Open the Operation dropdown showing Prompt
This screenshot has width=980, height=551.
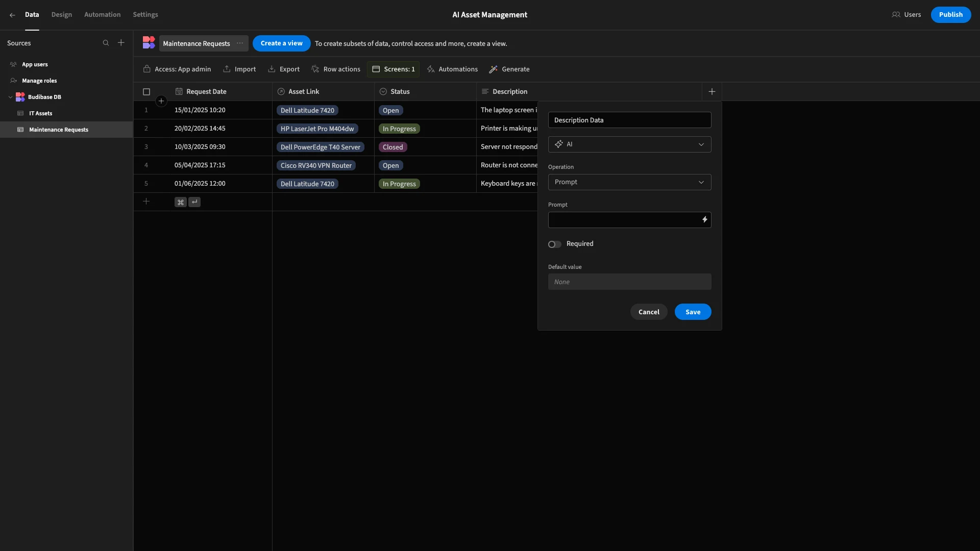tap(629, 182)
